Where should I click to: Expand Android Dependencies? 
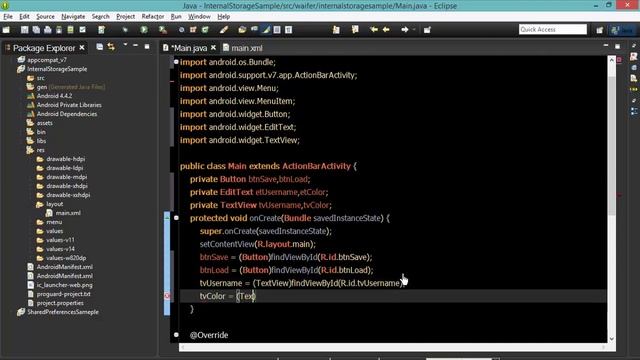tap(67, 114)
